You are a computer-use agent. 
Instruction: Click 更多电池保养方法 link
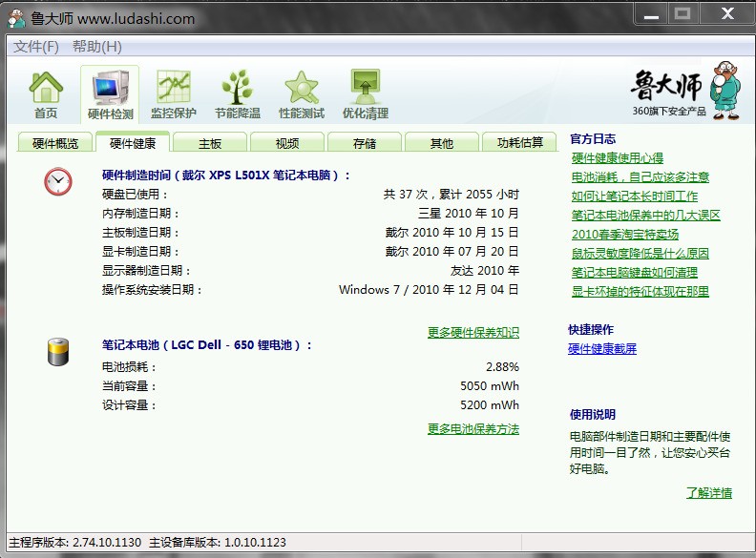(x=473, y=429)
